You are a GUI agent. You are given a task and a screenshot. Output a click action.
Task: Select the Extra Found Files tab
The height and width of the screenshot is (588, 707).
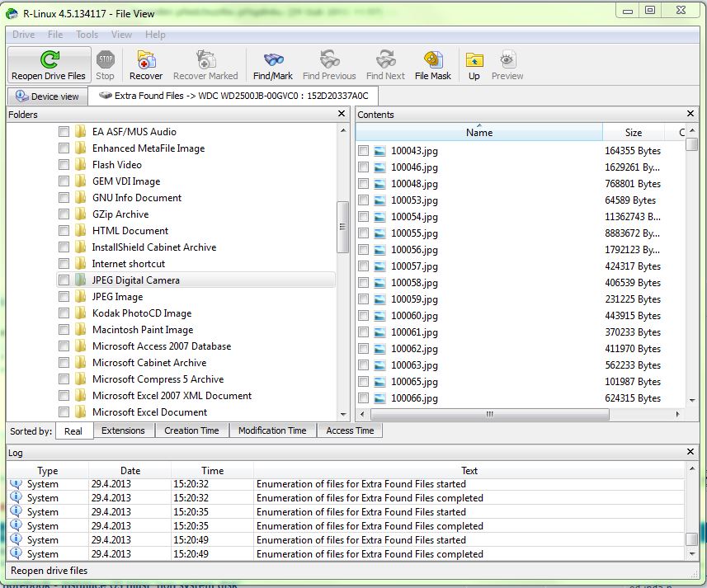pos(233,96)
